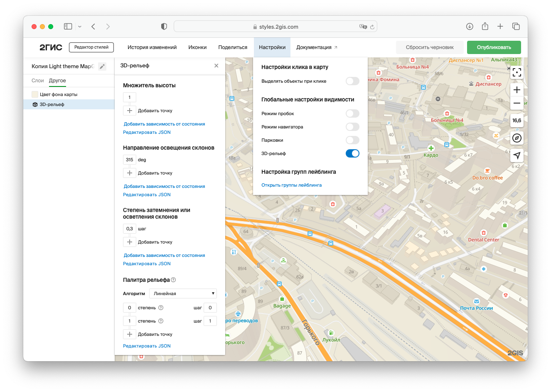Disable the 3D-рельеф toggle

point(352,153)
